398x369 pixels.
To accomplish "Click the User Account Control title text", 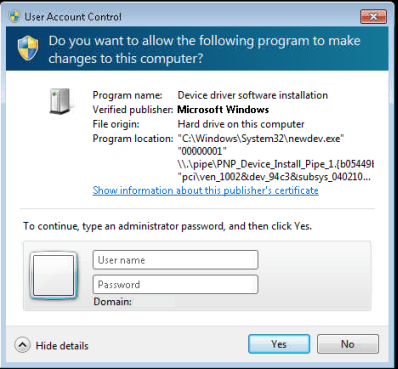I will coord(73,17).
